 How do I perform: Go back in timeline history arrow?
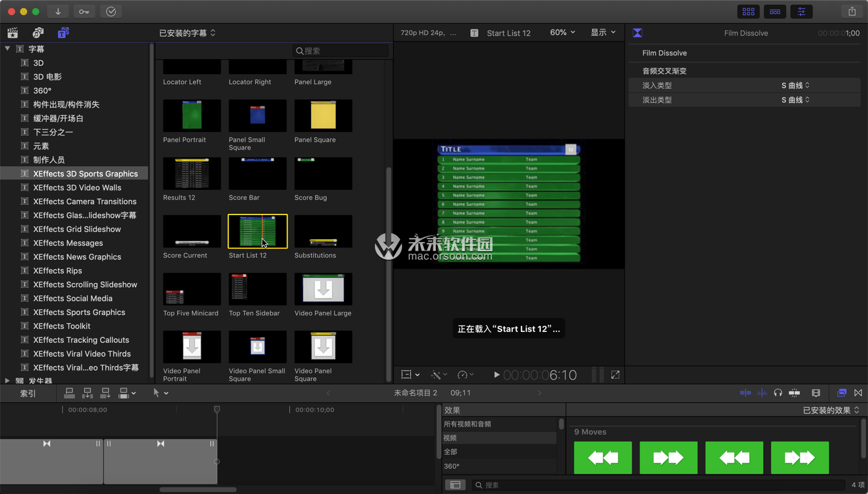[x=329, y=393]
